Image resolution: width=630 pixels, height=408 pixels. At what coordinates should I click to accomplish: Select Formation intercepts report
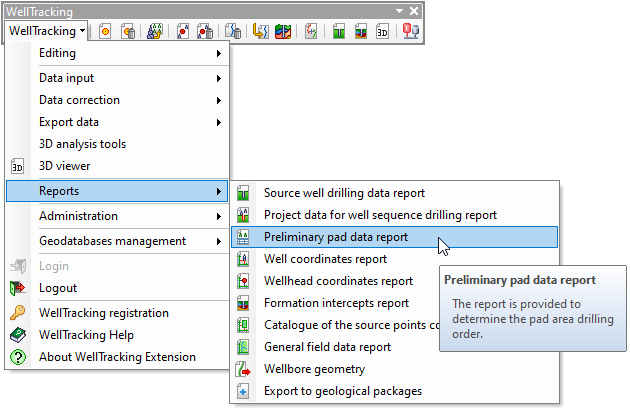pyautogui.click(x=335, y=303)
